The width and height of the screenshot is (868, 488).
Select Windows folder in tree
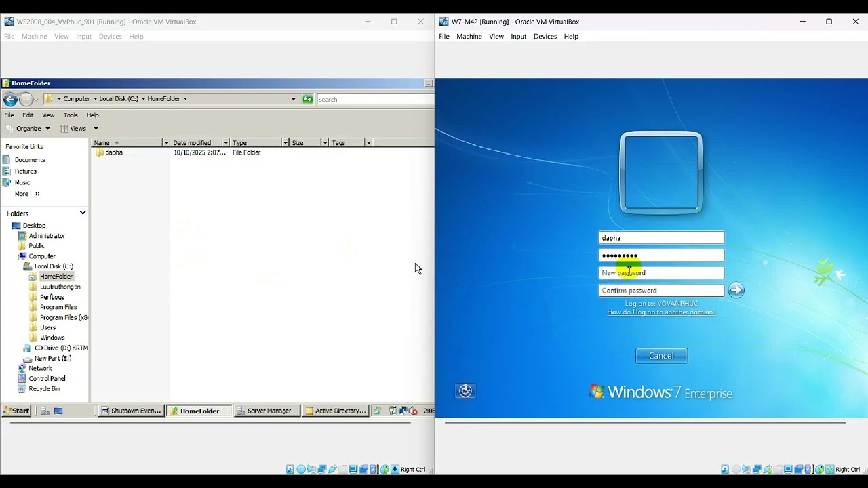point(52,338)
